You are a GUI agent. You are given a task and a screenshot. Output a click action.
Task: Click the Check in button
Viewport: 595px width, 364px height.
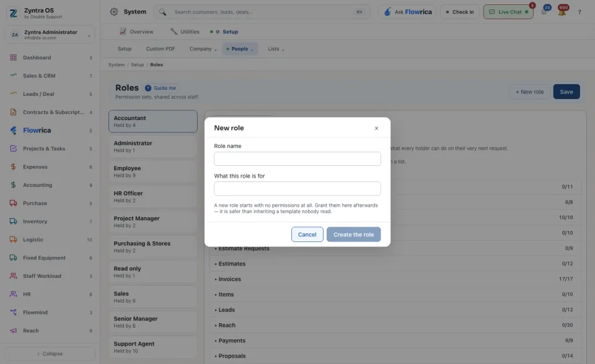460,12
